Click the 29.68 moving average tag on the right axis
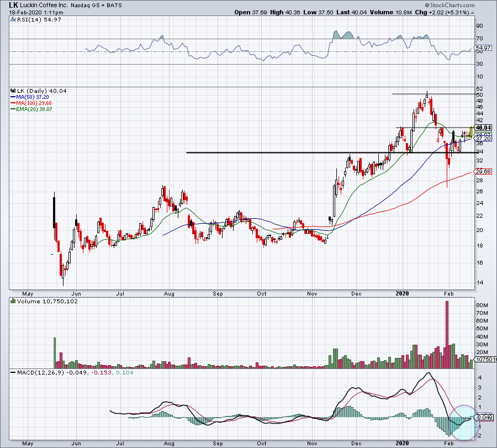This screenshot has width=497, height=448. coord(483,172)
